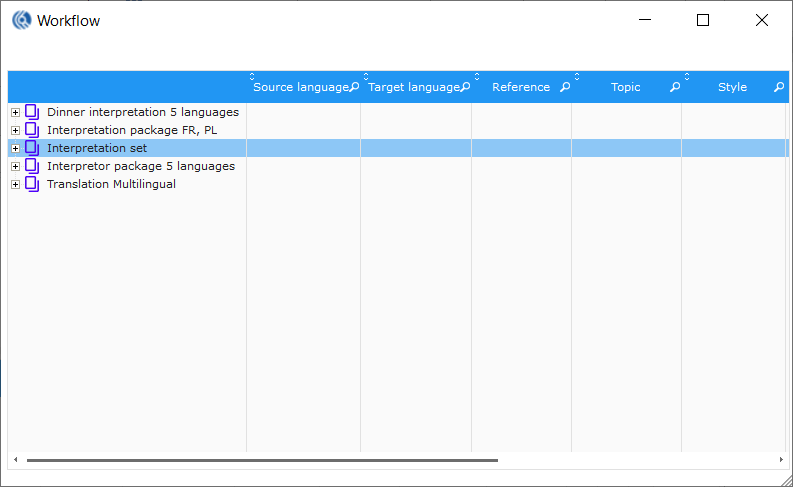Maximize the Workflow window

coord(703,20)
